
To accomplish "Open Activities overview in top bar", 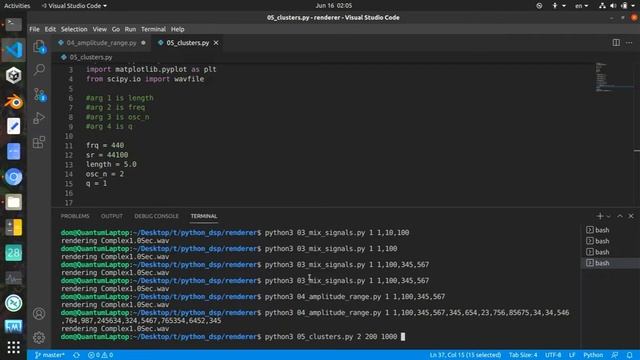I will point(17,6).
